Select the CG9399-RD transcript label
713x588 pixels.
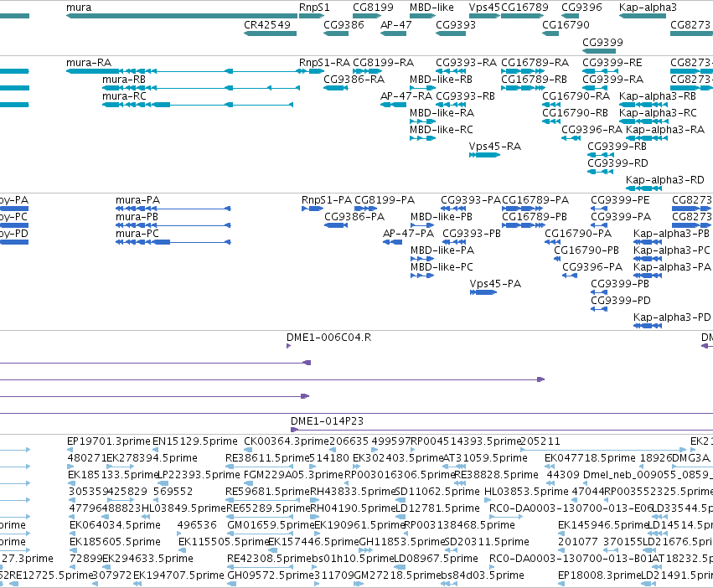pos(617,163)
